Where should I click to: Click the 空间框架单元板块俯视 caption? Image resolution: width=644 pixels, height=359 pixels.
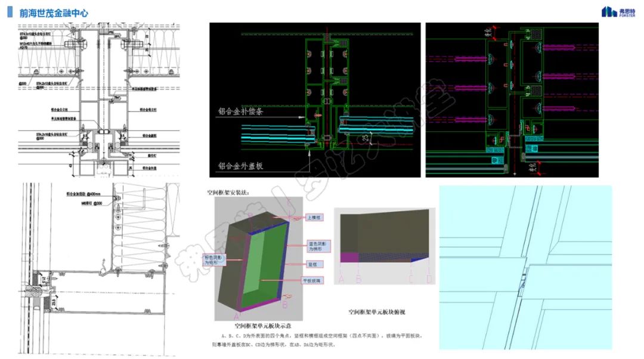380,311
